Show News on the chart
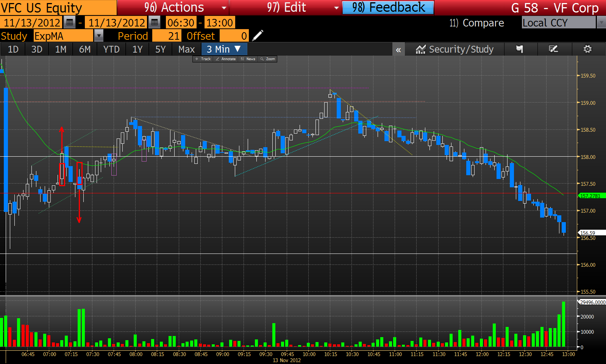606x364 pixels. click(248, 59)
